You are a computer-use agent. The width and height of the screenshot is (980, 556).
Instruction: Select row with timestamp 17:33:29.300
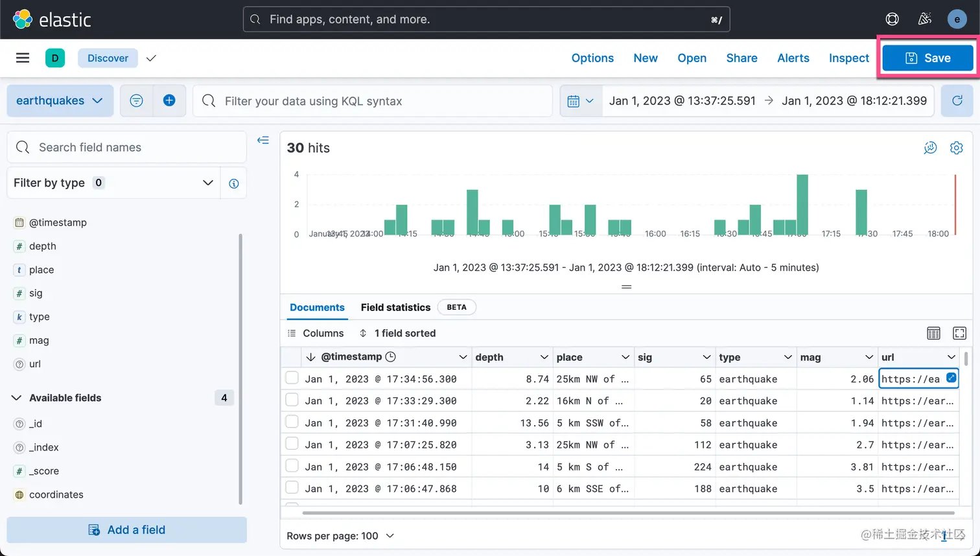coord(292,400)
